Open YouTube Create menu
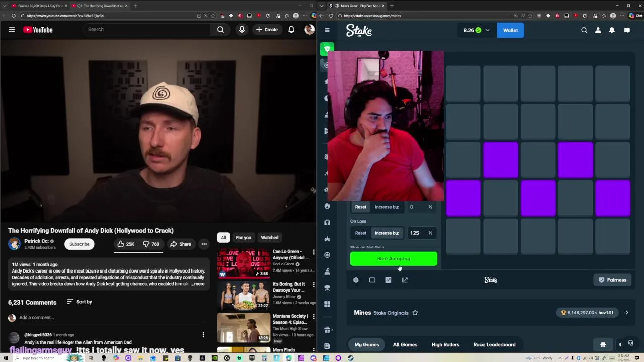The width and height of the screenshot is (644, 362). click(x=267, y=30)
